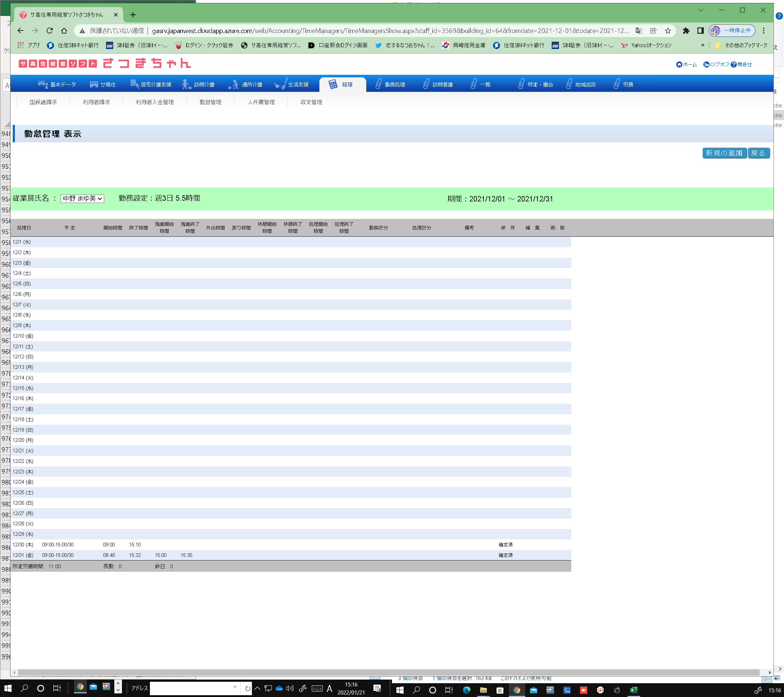Expand the 従業員氏名 employee dropdown
The height and width of the screenshot is (697, 784).
coord(82,199)
